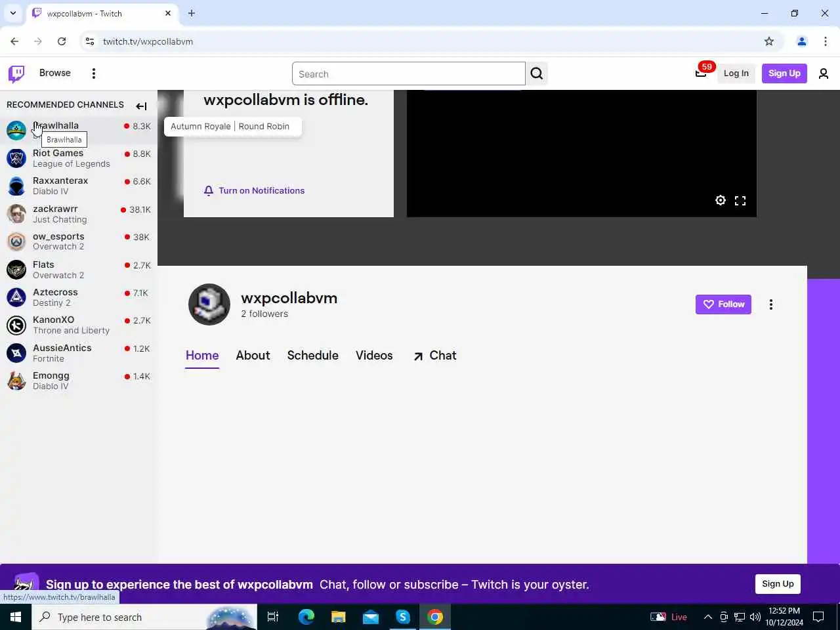The height and width of the screenshot is (630, 840).
Task: Click the zackrawrr channel name
Action: point(55,209)
